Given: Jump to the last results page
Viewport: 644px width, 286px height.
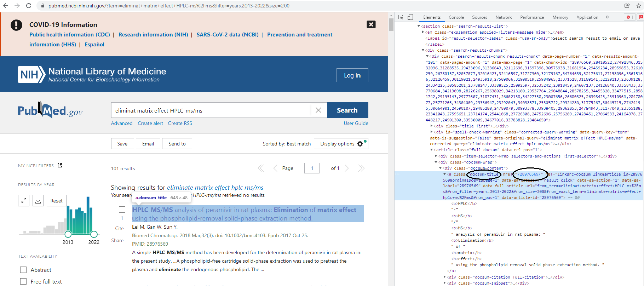Looking at the screenshot, I should pos(361,168).
